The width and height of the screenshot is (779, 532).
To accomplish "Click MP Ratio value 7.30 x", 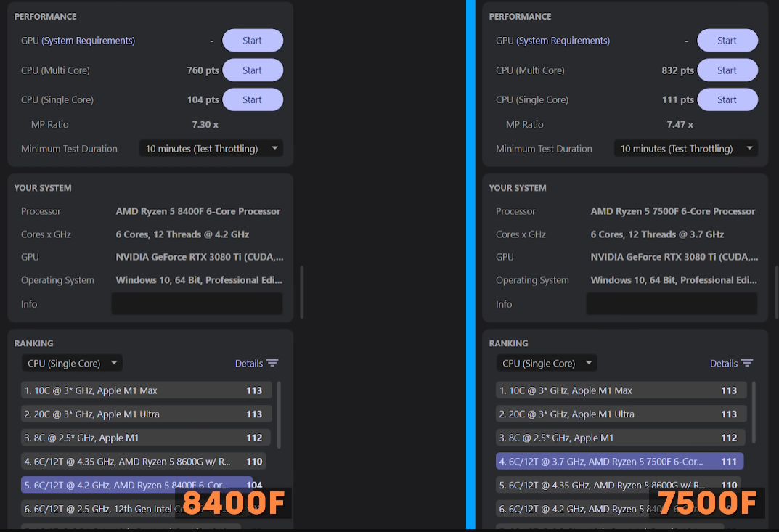I will point(205,125).
